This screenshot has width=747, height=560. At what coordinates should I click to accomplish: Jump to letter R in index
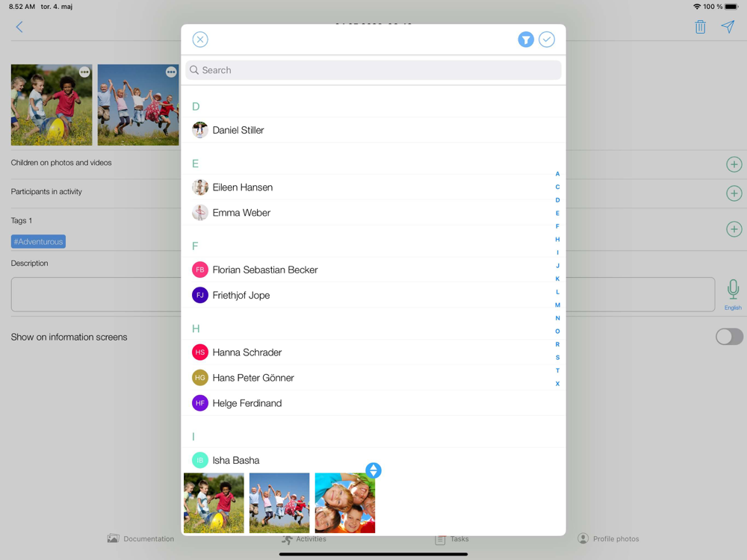[x=557, y=344]
